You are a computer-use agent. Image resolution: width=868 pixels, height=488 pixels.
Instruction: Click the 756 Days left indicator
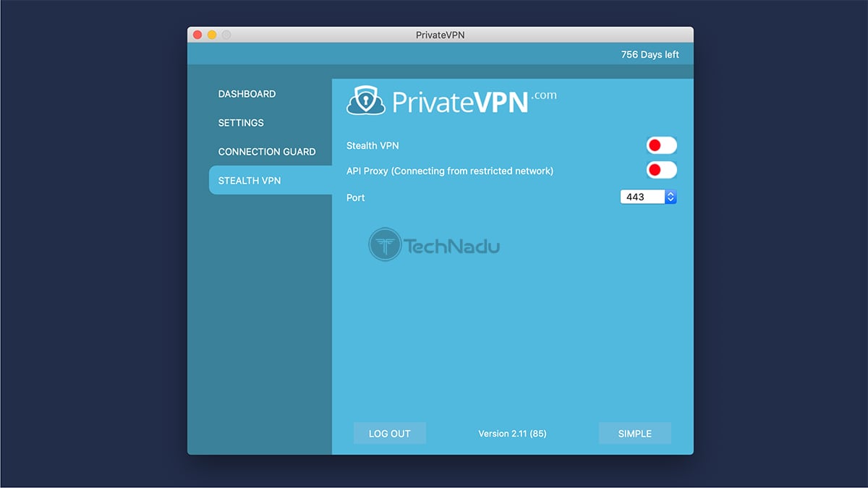[650, 53]
